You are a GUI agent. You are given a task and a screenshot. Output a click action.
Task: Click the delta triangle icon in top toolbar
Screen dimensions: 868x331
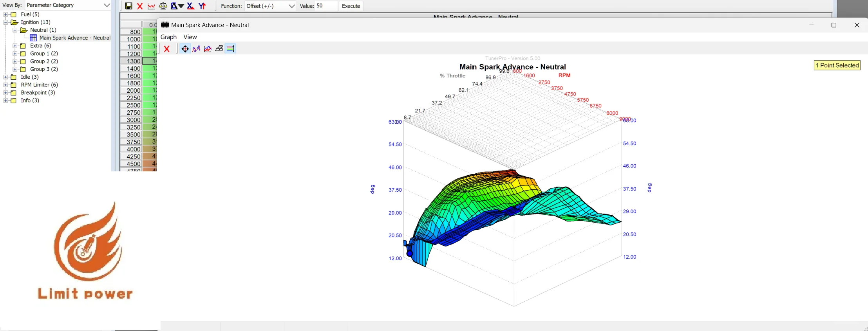174,6
